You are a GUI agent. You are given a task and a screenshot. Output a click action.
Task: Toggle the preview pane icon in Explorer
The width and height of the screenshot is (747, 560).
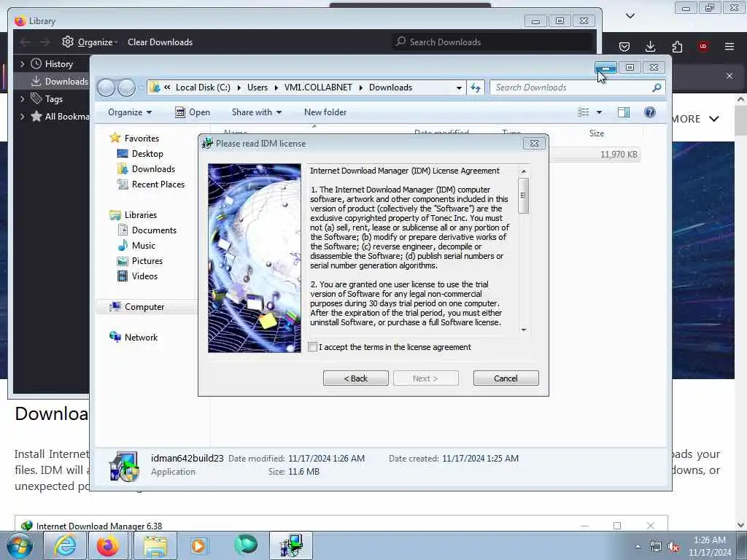point(624,112)
